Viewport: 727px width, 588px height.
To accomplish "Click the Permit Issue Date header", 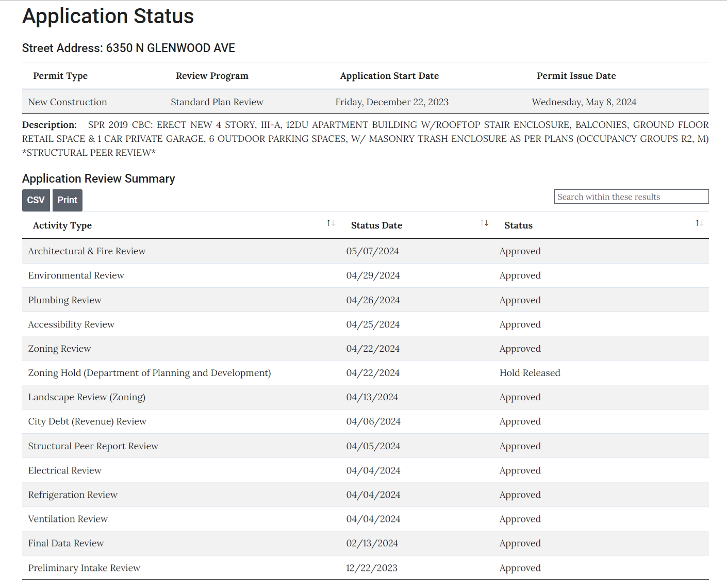I will 576,76.
